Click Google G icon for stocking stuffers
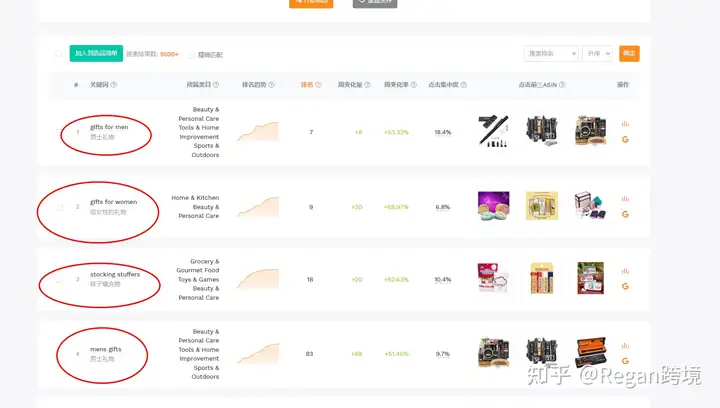The width and height of the screenshot is (720, 408). (x=625, y=286)
